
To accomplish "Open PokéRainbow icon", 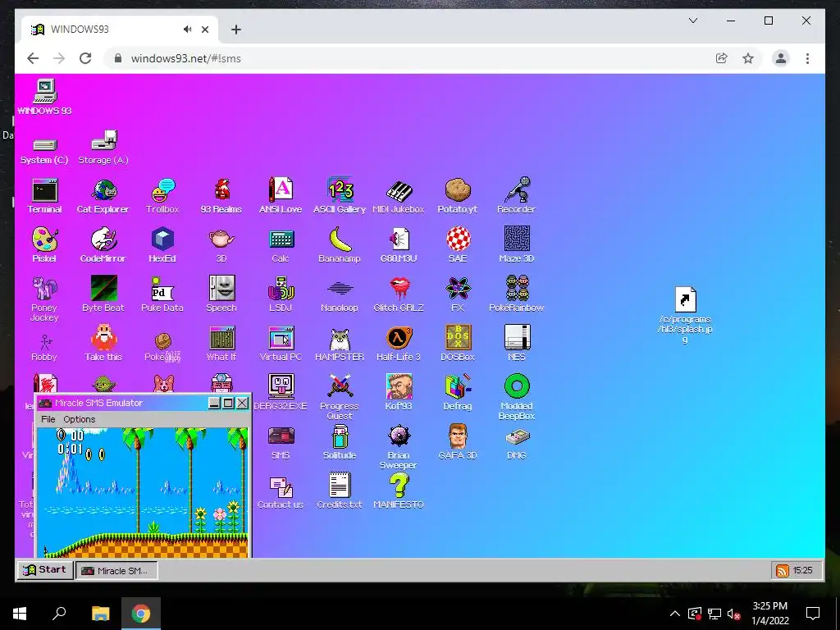I will point(517,294).
